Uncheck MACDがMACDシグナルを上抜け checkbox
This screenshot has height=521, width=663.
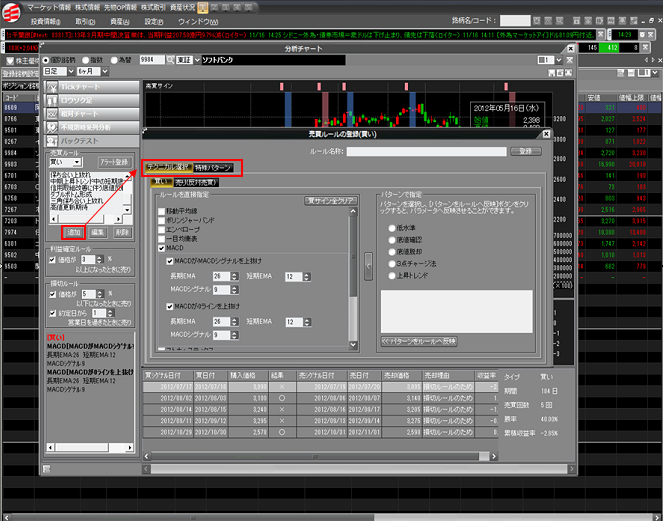pyautogui.click(x=170, y=261)
